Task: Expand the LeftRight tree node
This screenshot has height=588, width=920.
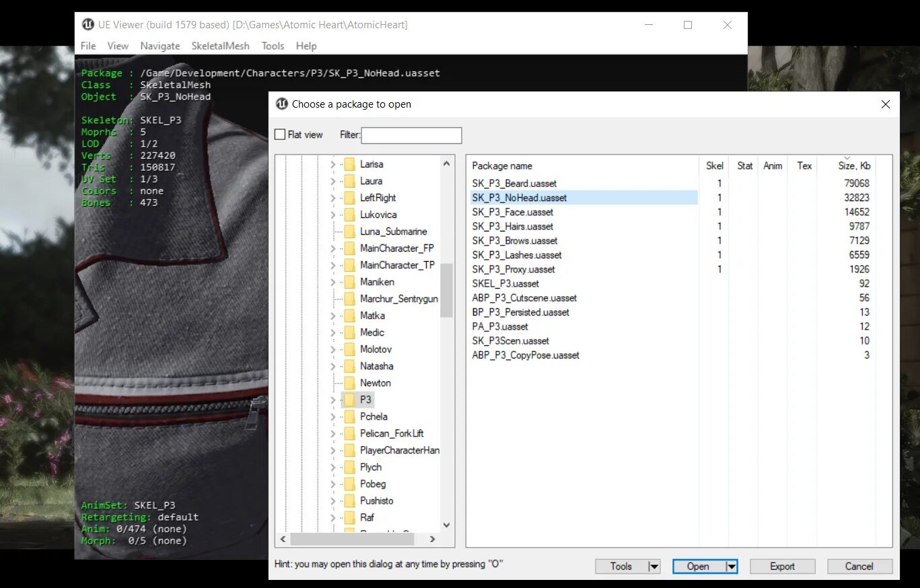Action: [332, 198]
